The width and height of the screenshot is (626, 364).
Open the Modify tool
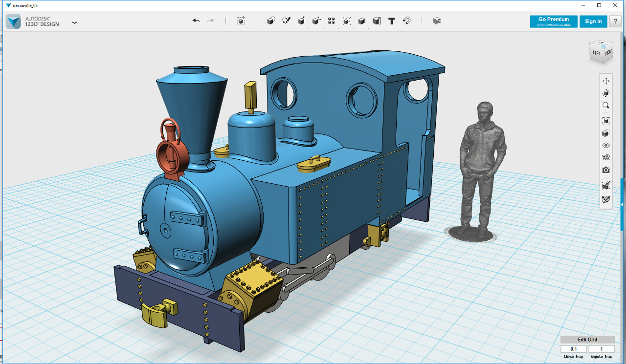click(316, 21)
